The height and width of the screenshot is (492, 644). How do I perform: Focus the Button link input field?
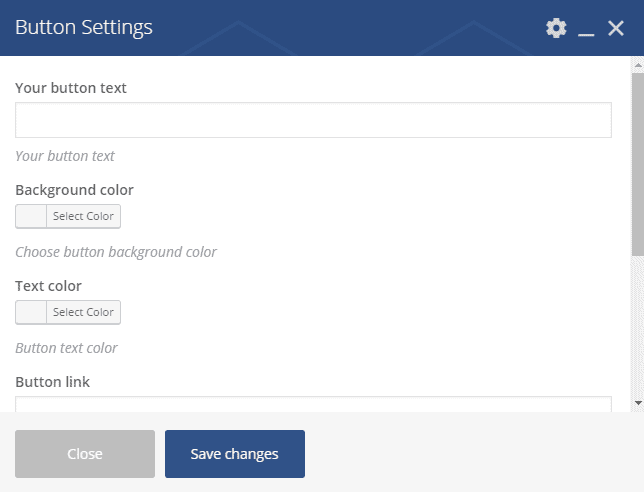pos(313,404)
